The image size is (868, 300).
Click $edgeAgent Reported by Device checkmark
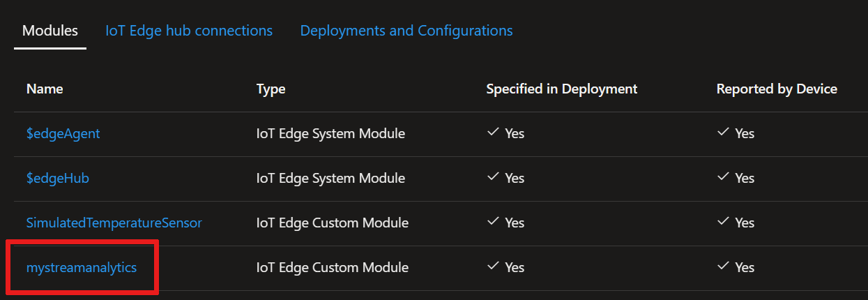(722, 133)
